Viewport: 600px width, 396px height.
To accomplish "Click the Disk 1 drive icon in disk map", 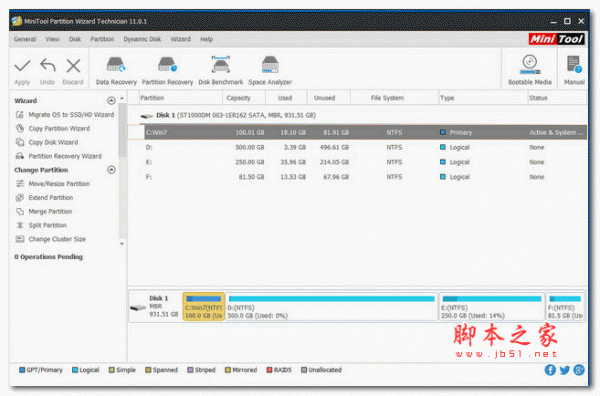I will click(x=138, y=307).
